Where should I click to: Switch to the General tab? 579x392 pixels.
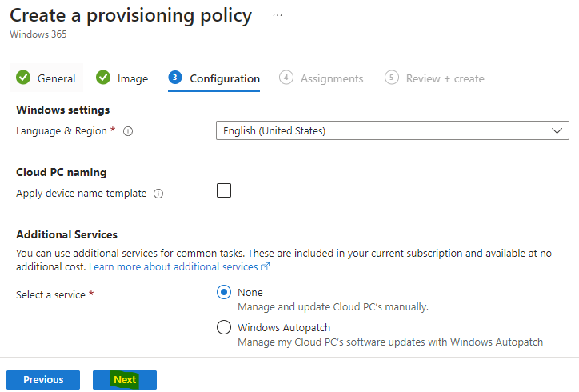[46, 78]
